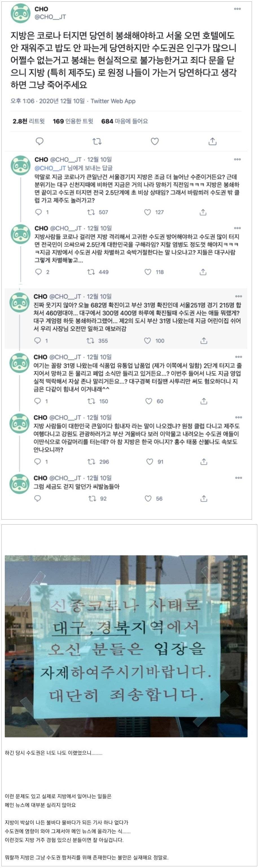Like the reply with 118 likes
The image size is (259, 868).
[148, 272]
